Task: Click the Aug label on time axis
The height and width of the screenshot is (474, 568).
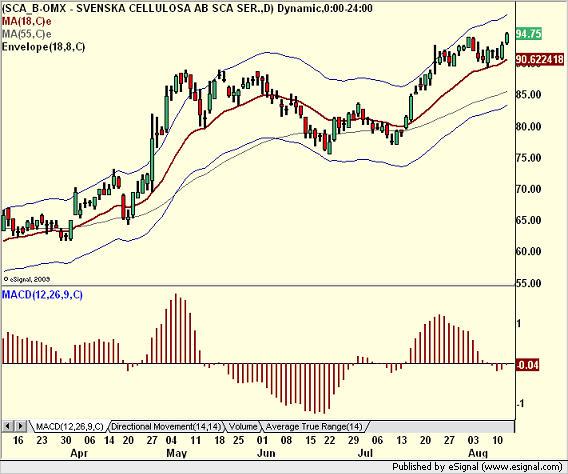Action: coord(478,453)
